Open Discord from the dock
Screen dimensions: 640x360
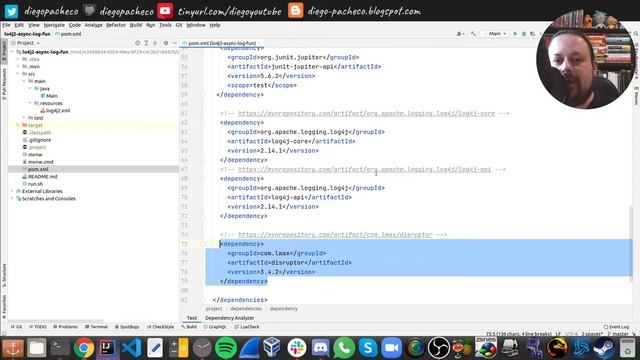coord(320,348)
